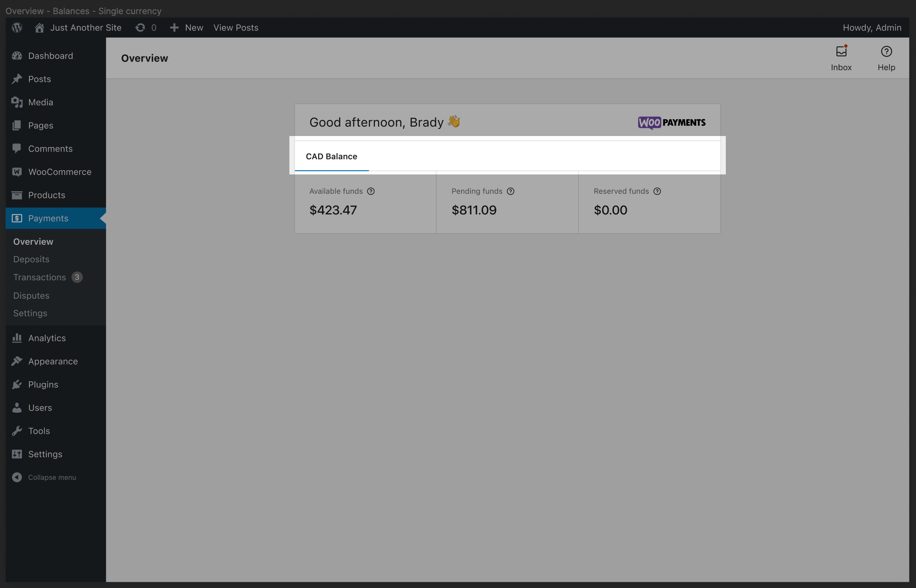Open the Media library icon

coord(17,102)
